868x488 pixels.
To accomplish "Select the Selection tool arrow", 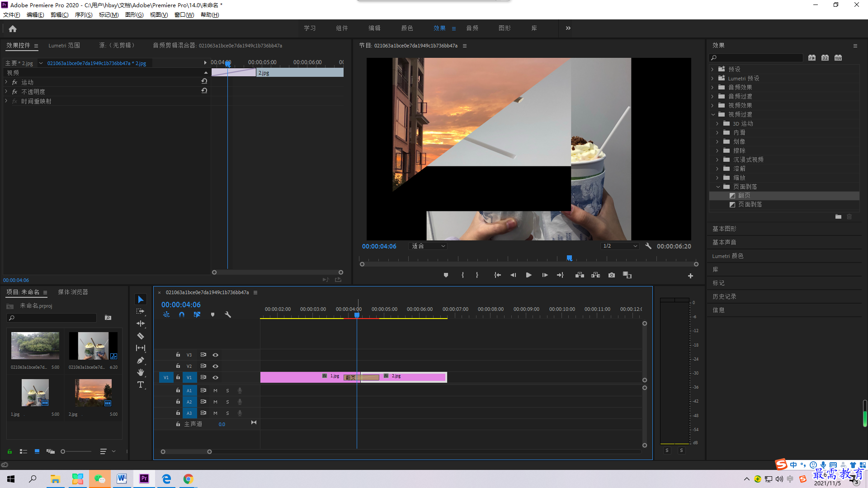I will tap(141, 300).
